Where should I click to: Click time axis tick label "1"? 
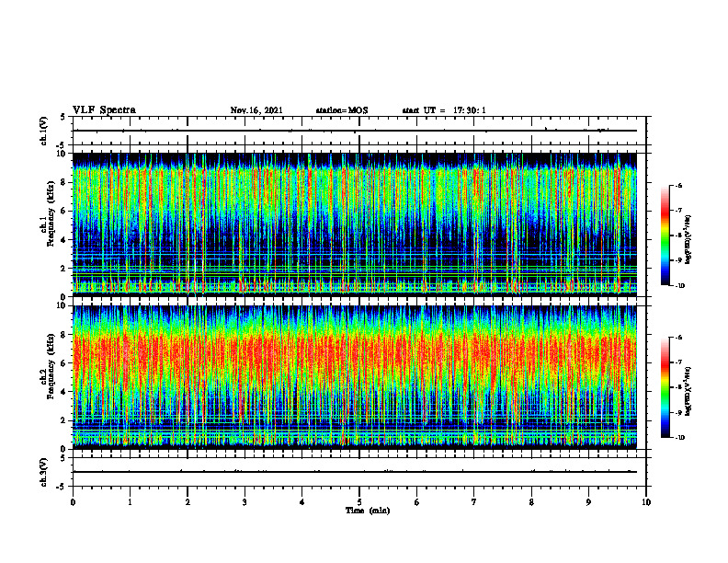pos(130,502)
